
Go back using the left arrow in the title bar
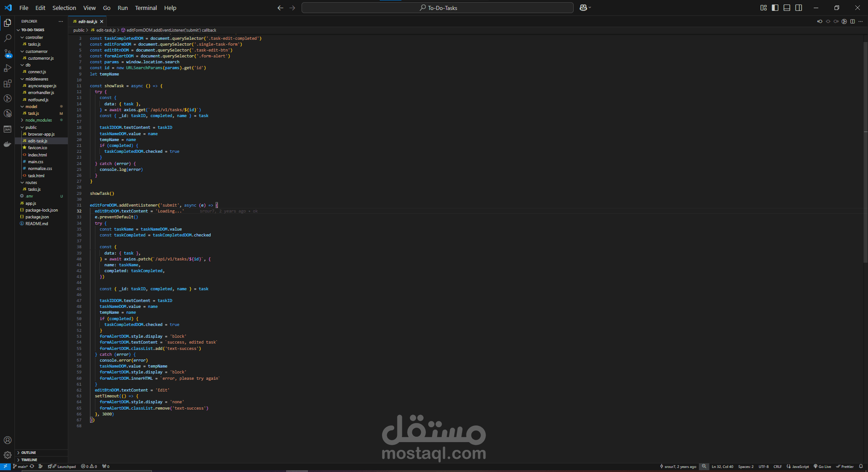(x=280, y=8)
